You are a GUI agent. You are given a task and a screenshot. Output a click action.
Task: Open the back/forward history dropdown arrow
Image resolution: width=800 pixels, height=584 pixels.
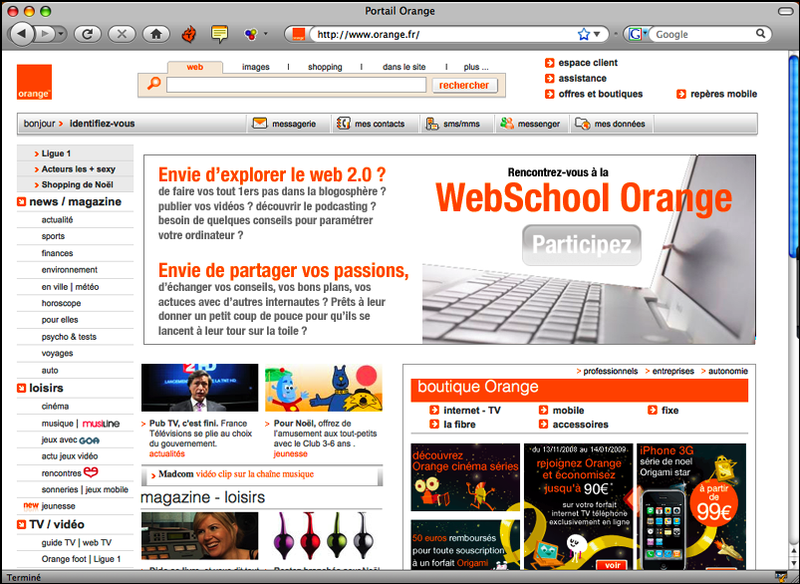61,34
